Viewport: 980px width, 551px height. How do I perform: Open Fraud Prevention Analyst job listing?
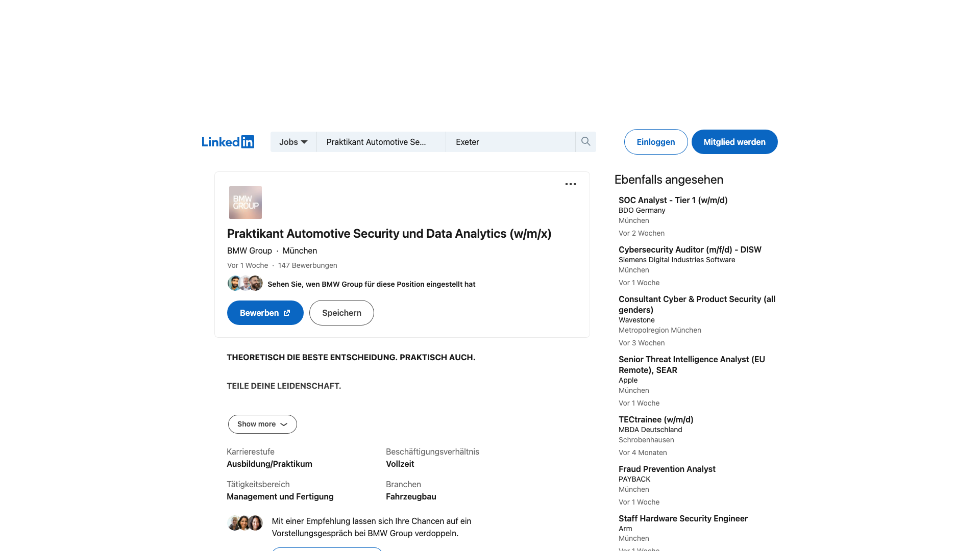point(667,469)
